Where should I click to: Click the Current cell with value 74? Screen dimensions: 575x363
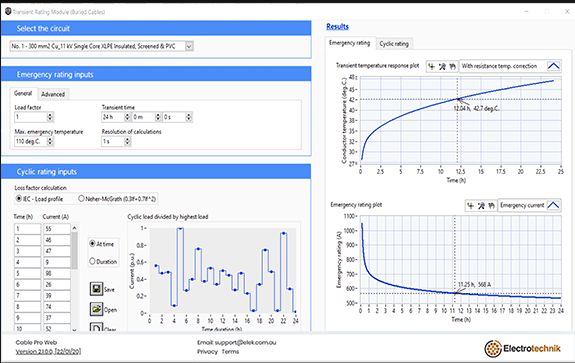(57, 307)
